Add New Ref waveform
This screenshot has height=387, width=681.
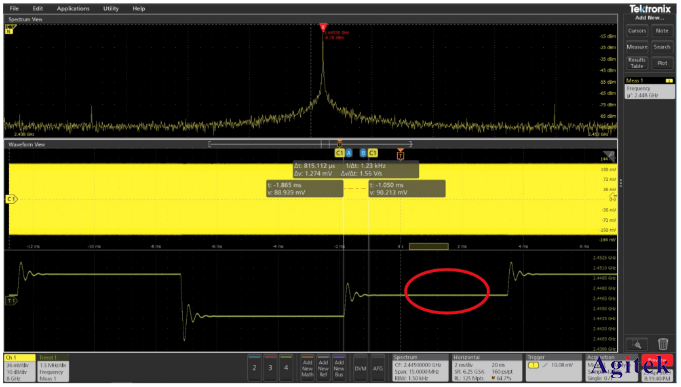[x=323, y=368]
